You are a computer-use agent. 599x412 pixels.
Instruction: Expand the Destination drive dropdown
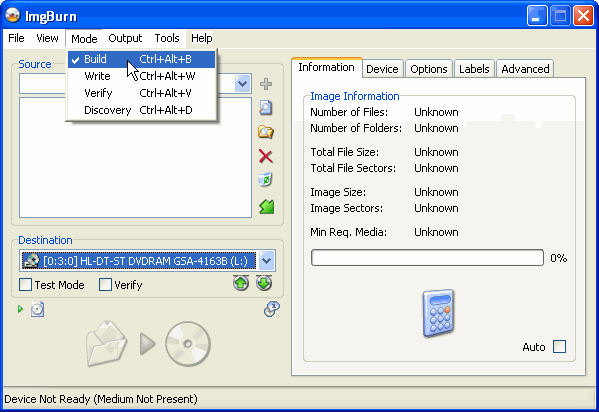pyautogui.click(x=266, y=261)
